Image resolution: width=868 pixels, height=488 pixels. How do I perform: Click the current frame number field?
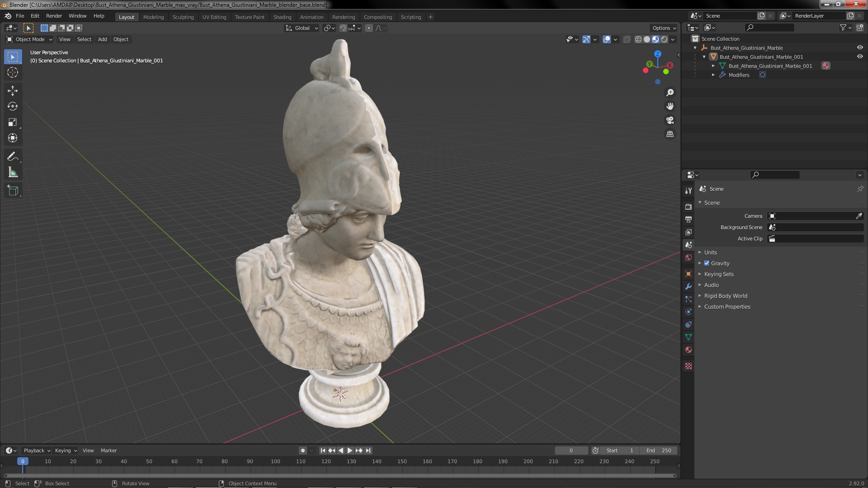click(x=571, y=450)
